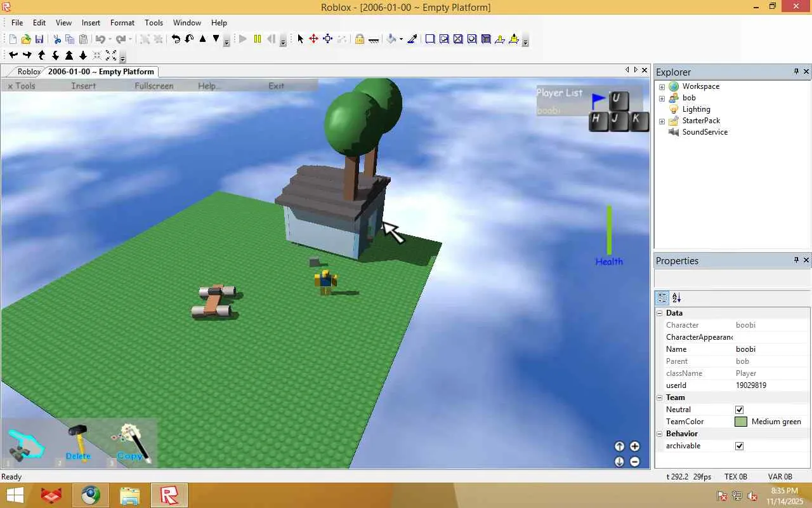This screenshot has width=812, height=508.
Task: Select the arrow pointer tool
Action: tap(300, 39)
